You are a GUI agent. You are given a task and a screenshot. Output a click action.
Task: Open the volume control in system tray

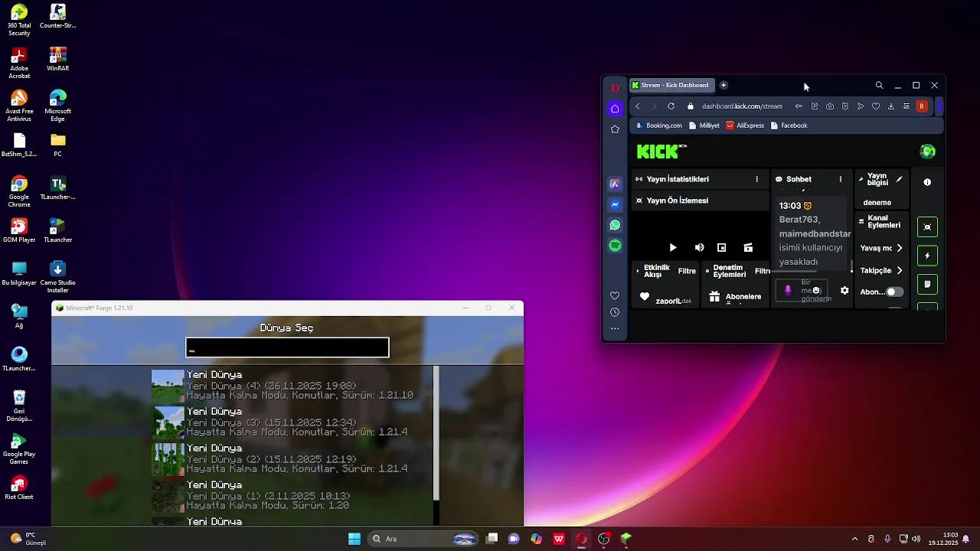click(x=916, y=539)
